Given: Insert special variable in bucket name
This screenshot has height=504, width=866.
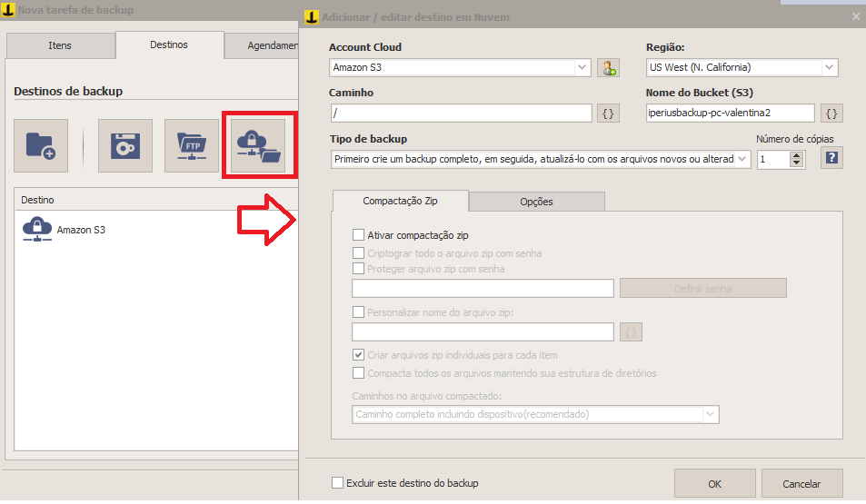Looking at the screenshot, I should tap(831, 114).
